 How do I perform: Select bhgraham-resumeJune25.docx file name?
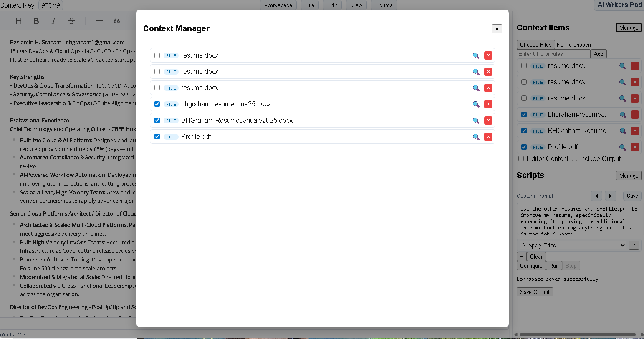[226, 104]
